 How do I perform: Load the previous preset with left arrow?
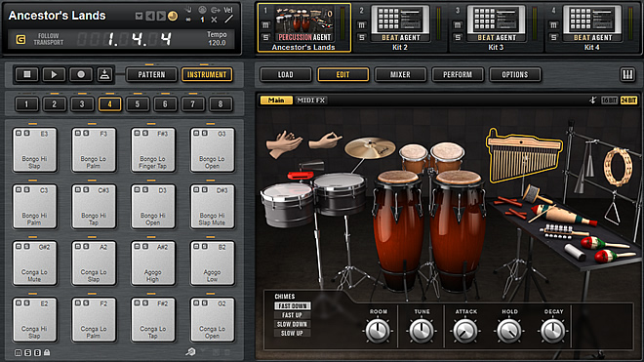pos(150,16)
